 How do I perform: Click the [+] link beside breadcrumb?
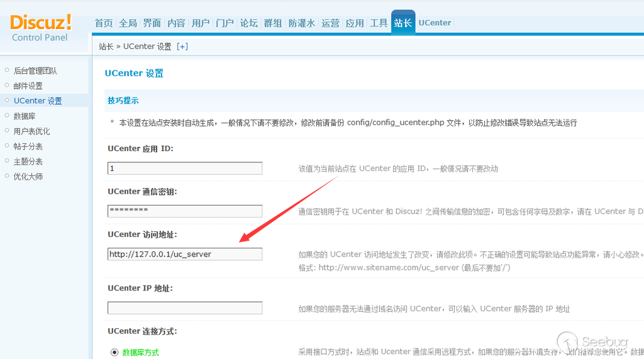pyautogui.click(x=182, y=47)
